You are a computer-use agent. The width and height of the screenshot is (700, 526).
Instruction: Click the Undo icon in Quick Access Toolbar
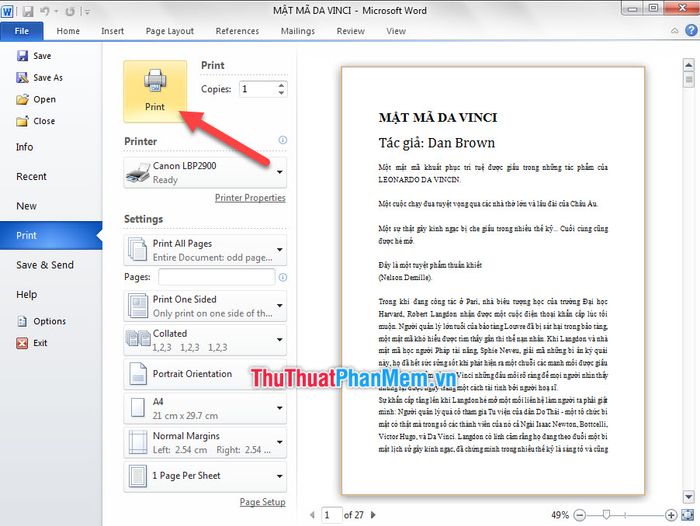(x=45, y=11)
